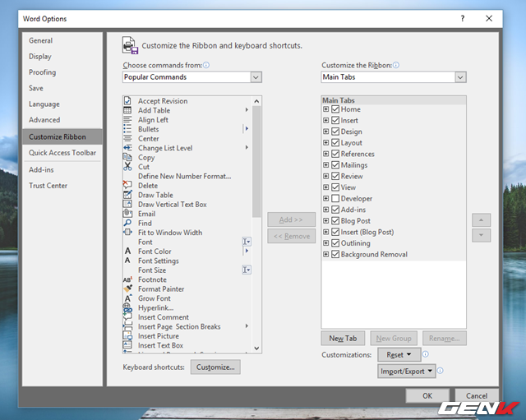Open the Main Tabs dropdown
The image size is (526, 420).
click(460, 77)
